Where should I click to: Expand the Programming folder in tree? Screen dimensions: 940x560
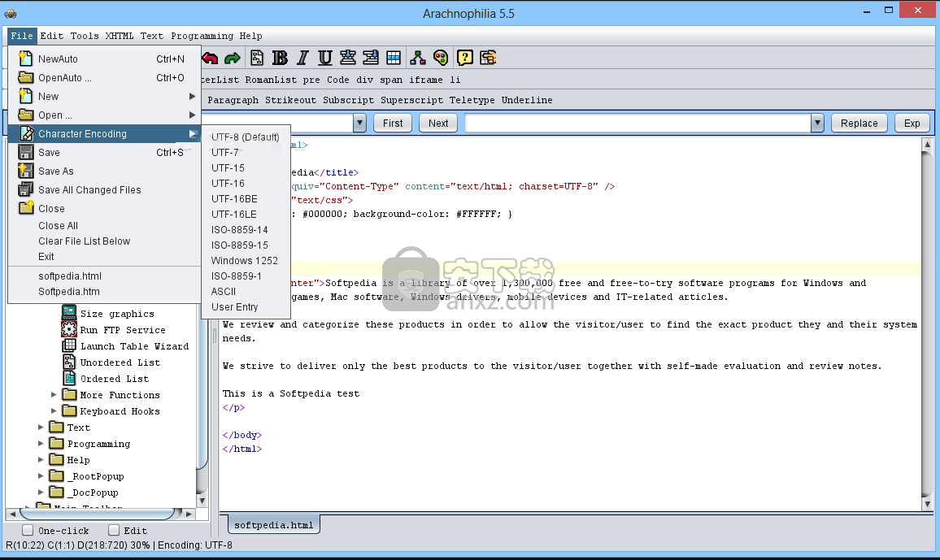[x=41, y=443]
